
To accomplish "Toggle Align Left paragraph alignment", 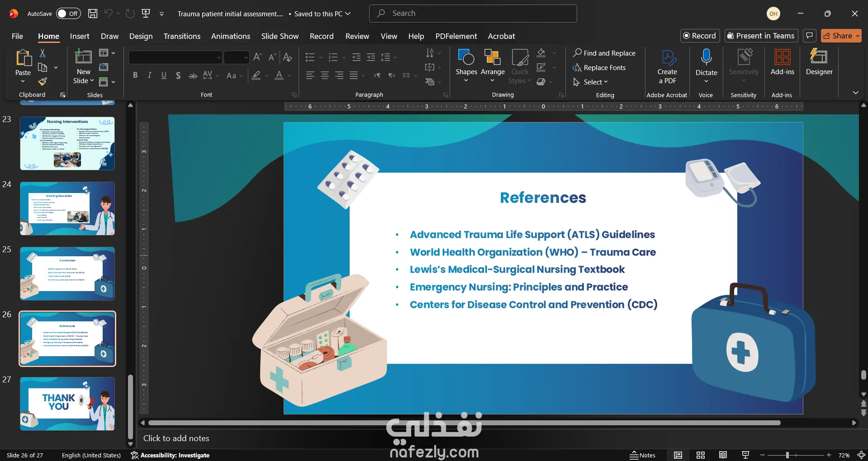I will 310,75.
